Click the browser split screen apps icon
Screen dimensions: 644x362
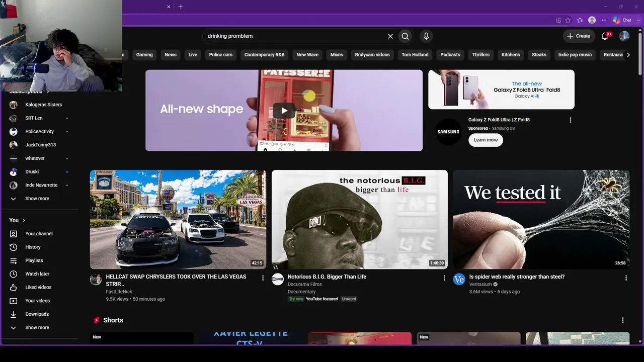click(558, 20)
